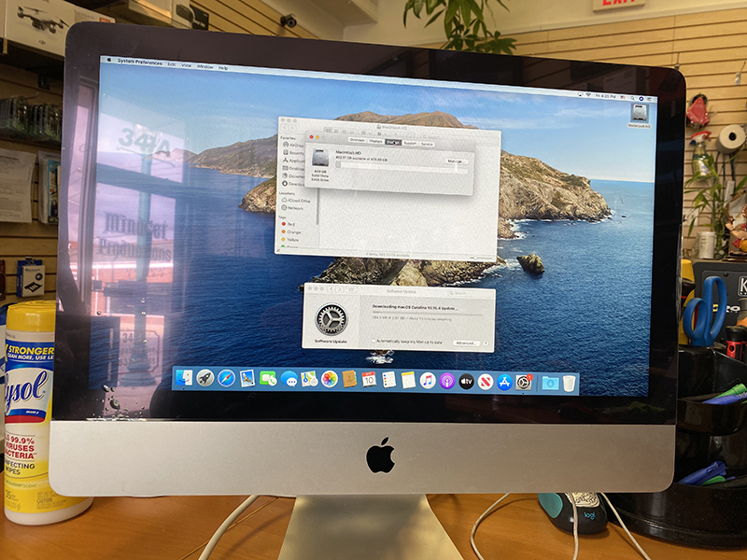Select Applications in Finder sidebar

click(293, 161)
